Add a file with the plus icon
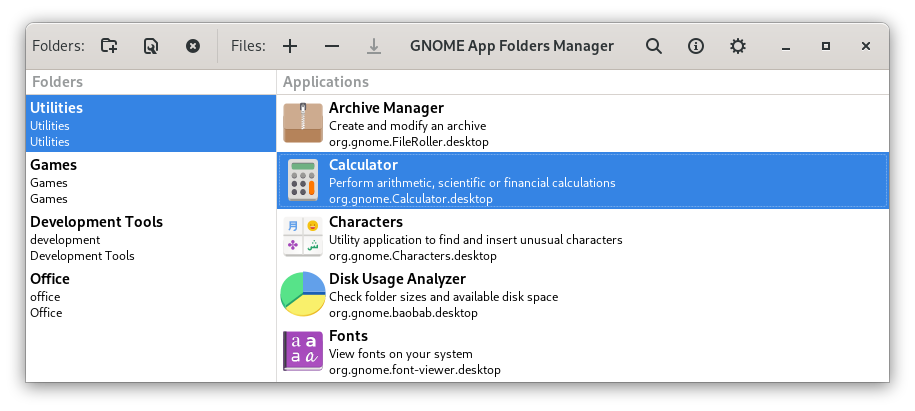 click(290, 46)
